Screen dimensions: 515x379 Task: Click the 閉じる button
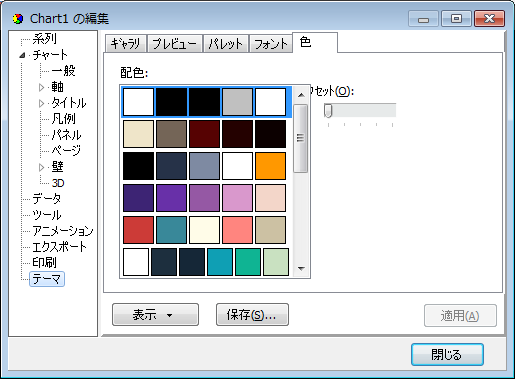[x=447, y=355]
